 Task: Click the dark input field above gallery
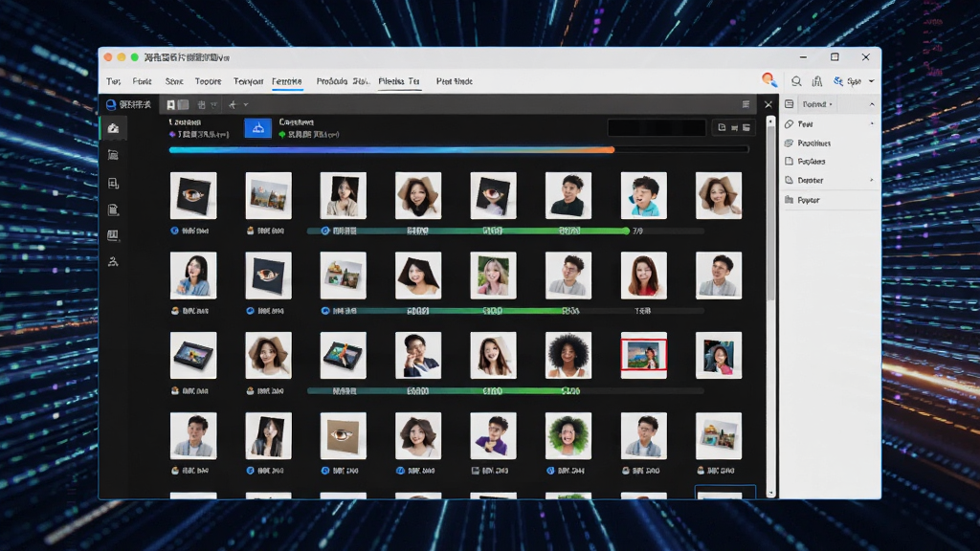click(657, 127)
